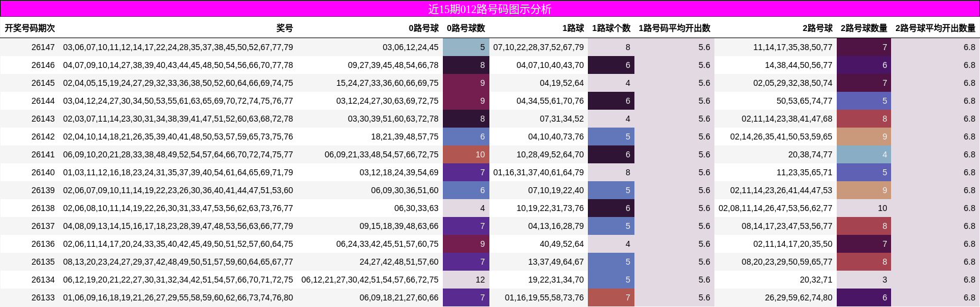Click the red 1路球个数 cell 7 in row 26133
980x307 pixels.
611,297
